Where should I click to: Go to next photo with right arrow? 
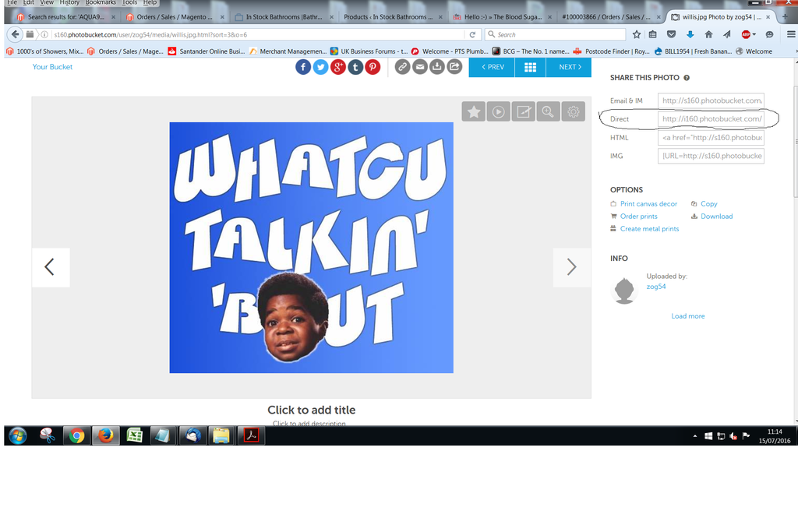pos(572,267)
